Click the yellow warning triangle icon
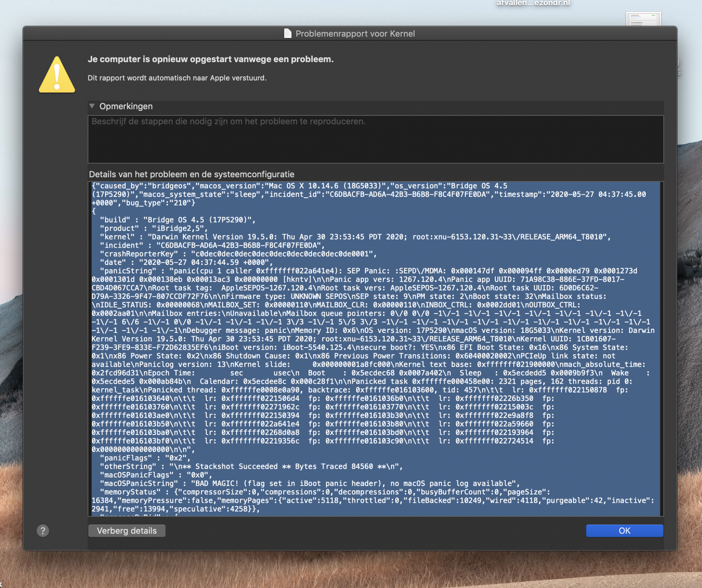Screen dimensions: 702x588 pyautogui.click(x=57, y=74)
